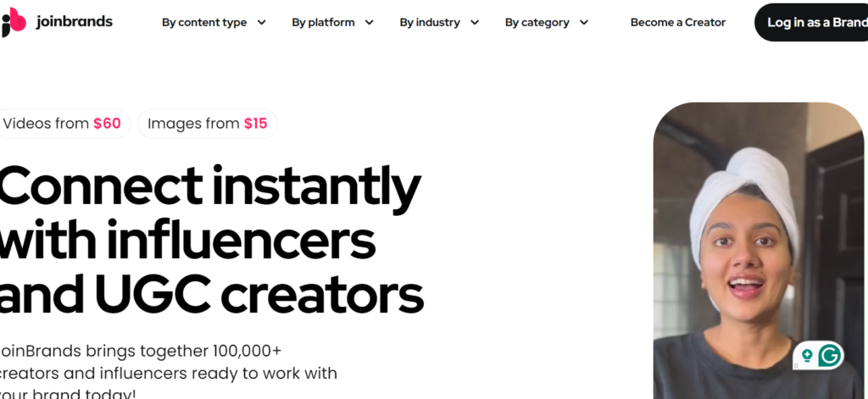This screenshot has width=868, height=399.
Task: Select the Videos from $60 pill
Action: click(x=64, y=124)
